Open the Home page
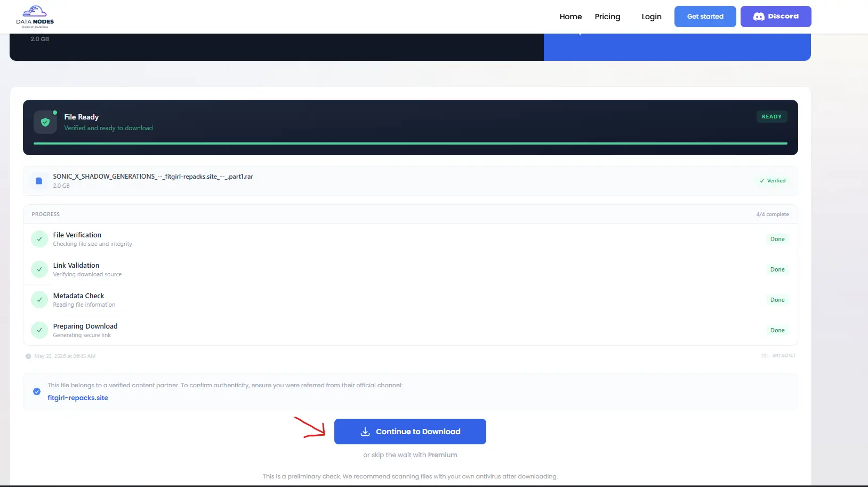The height and width of the screenshot is (487, 868). [570, 17]
